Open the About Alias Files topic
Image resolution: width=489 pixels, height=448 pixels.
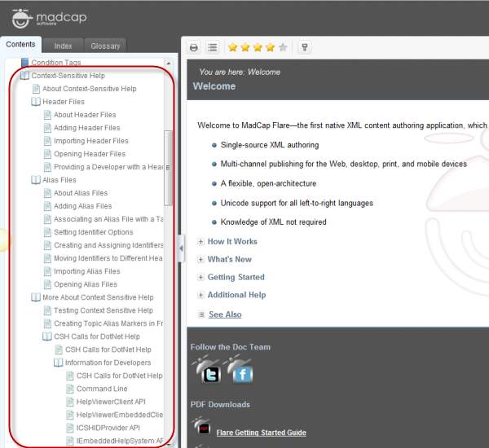[x=81, y=193]
